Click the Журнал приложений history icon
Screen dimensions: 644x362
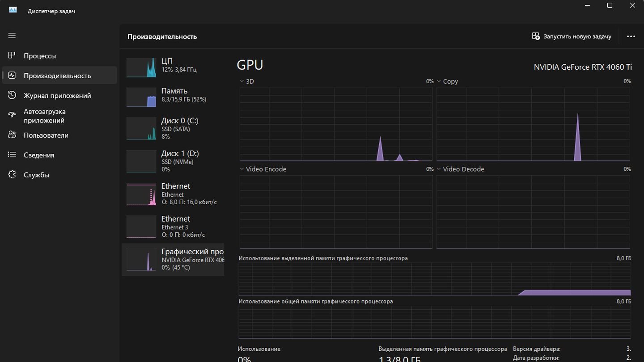(x=12, y=95)
